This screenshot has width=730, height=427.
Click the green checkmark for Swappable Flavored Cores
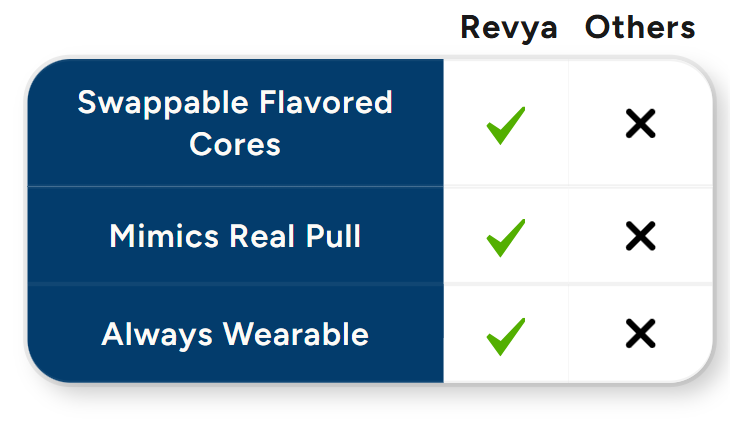pos(506,126)
